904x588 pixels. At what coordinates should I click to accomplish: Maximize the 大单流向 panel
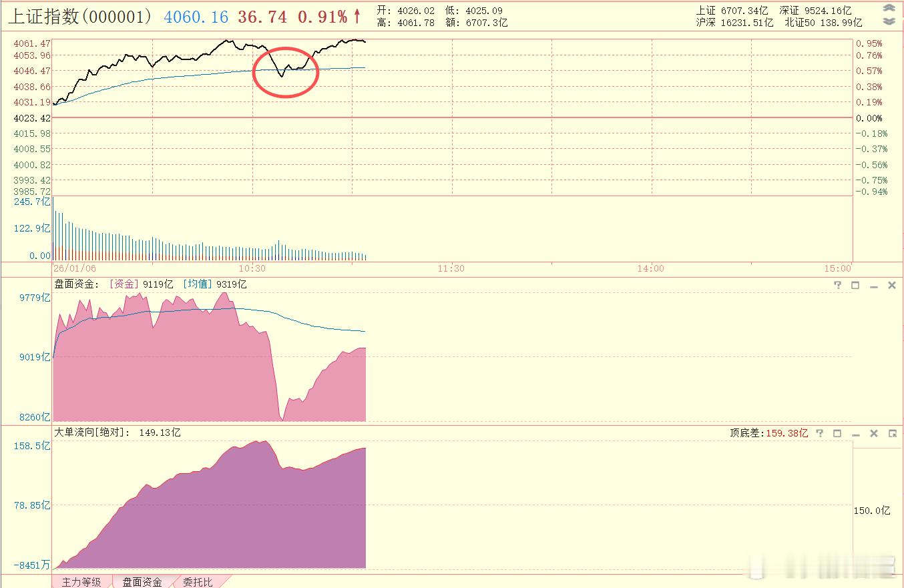(x=837, y=433)
